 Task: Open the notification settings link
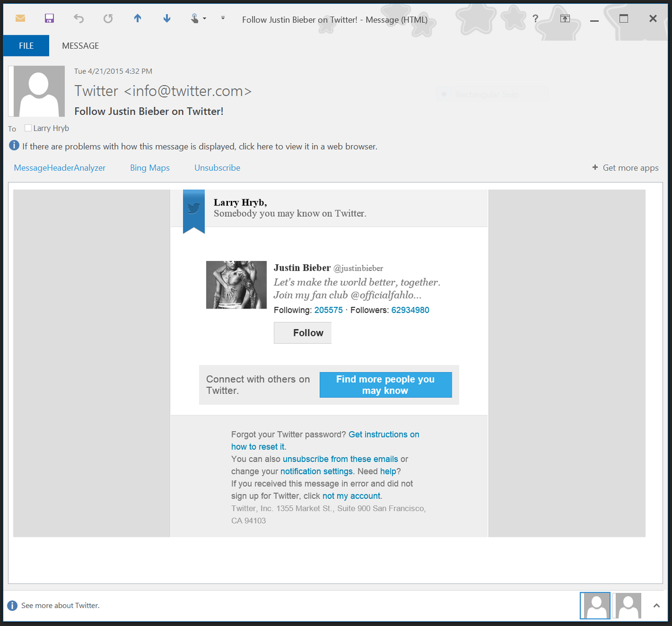(316, 471)
